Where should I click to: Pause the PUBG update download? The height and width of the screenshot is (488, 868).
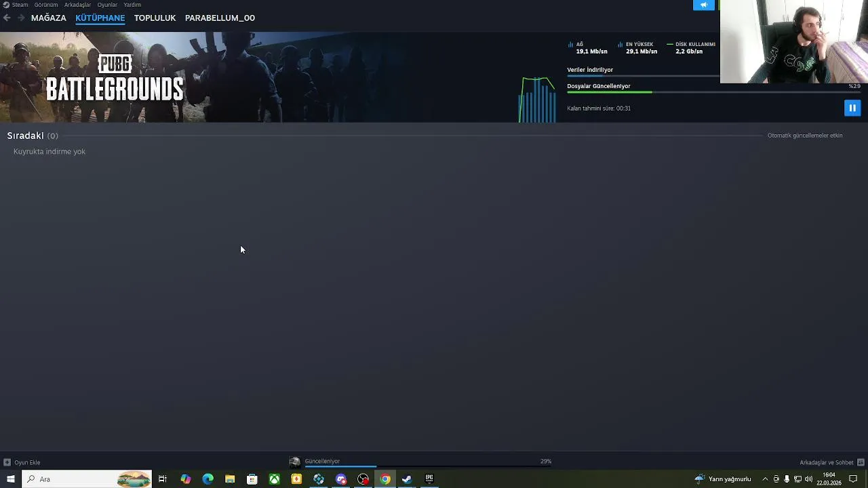(x=852, y=108)
